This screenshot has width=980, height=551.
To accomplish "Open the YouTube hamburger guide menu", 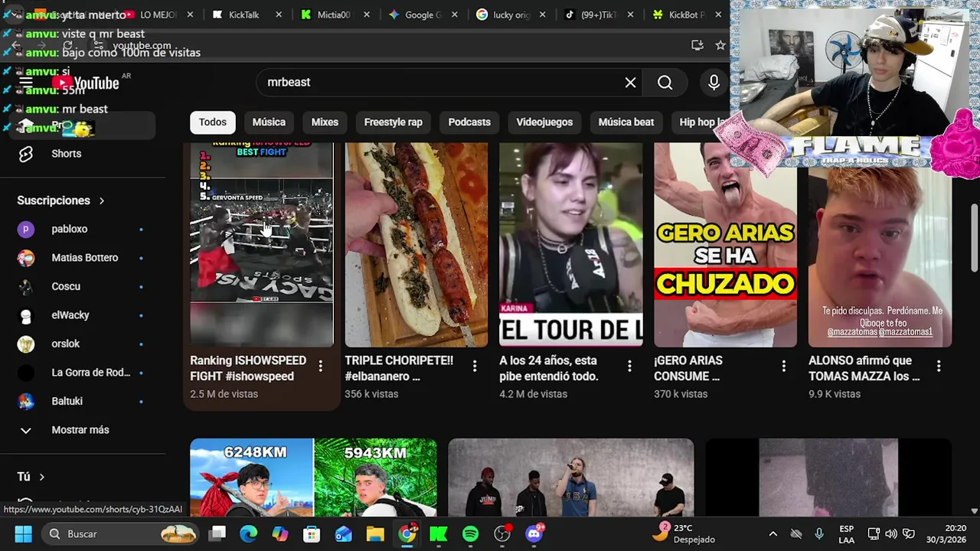I will click(x=25, y=83).
